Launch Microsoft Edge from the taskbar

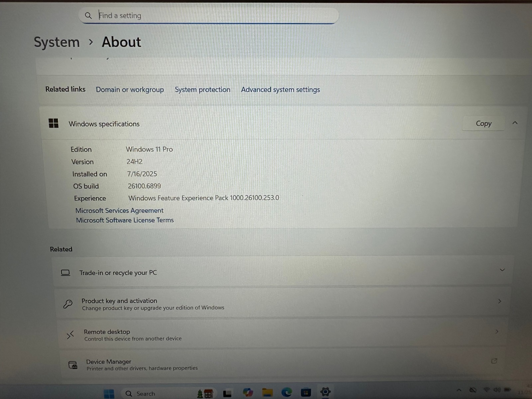(x=287, y=393)
